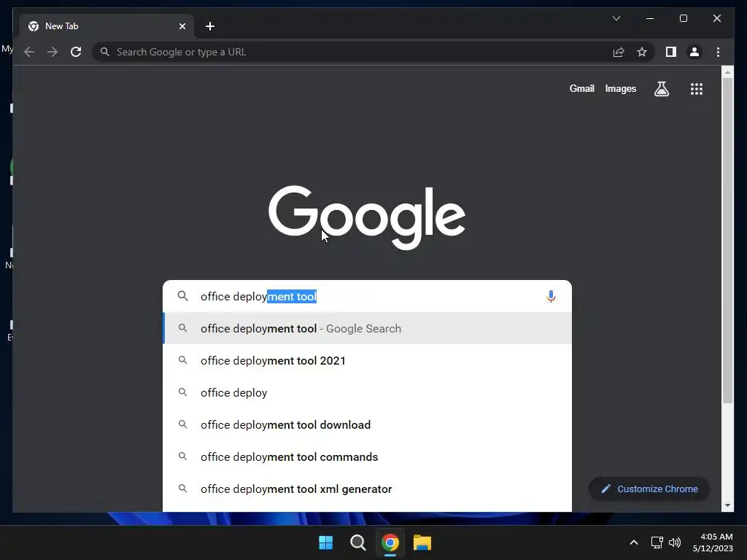Open the Images link
This screenshot has width=747, height=560.
[x=620, y=88]
